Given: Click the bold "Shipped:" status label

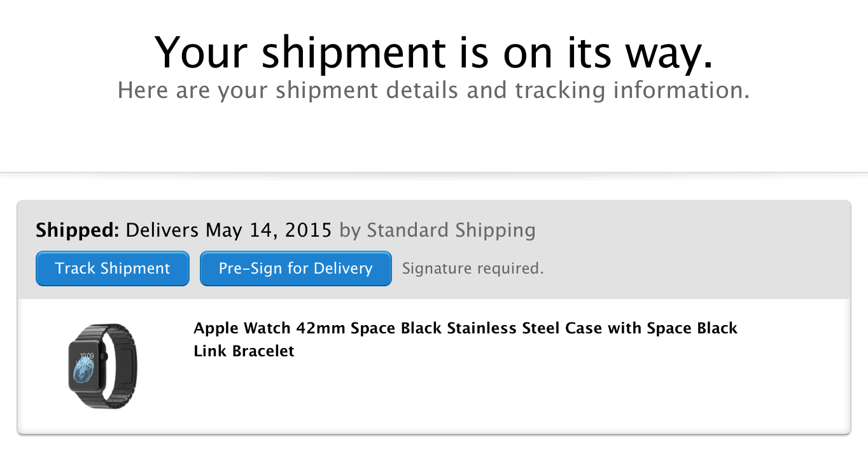Looking at the screenshot, I should 78,230.
